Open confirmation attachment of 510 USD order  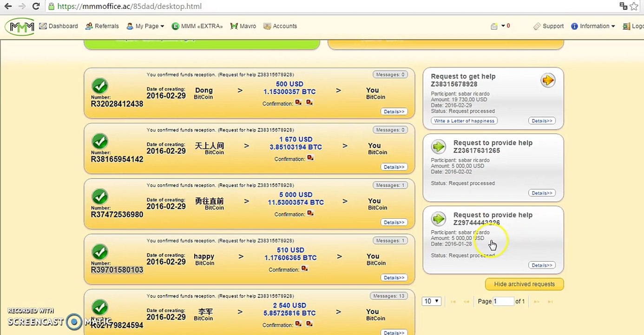click(x=305, y=268)
